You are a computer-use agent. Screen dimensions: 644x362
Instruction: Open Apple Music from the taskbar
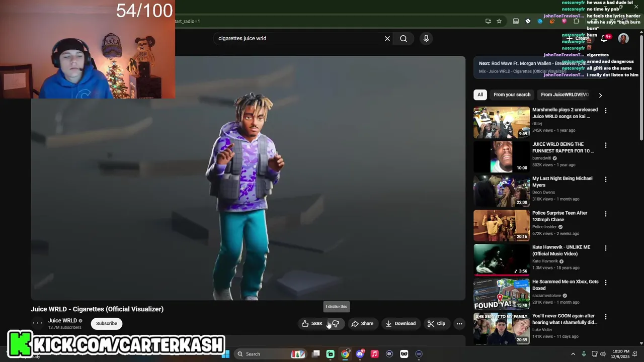(374, 354)
